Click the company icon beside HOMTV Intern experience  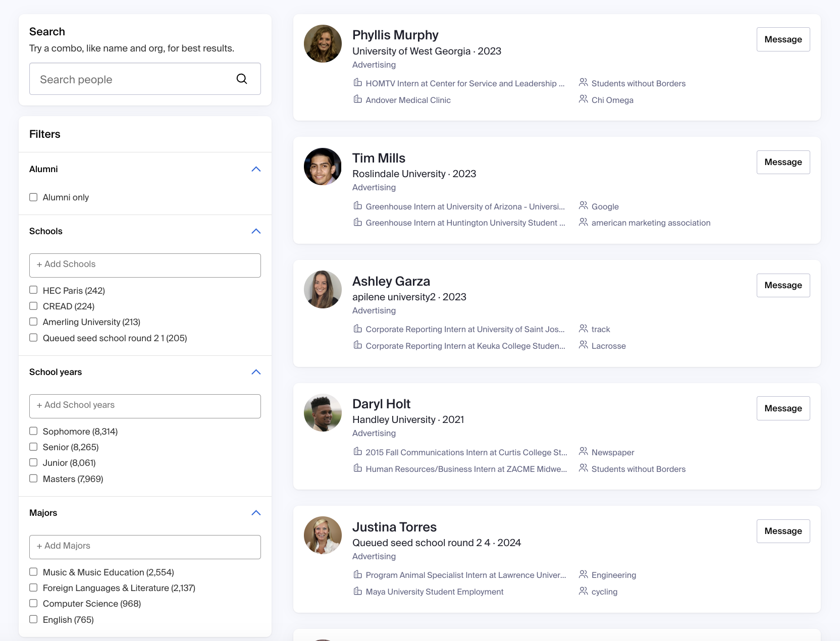(358, 82)
